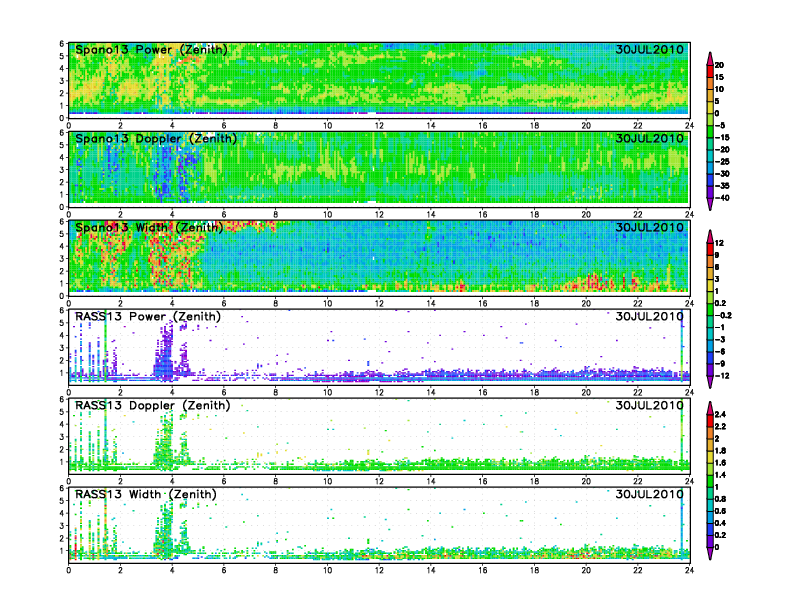The height and width of the screenshot is (612, 792).
Task: Click the "10" label on the top colorbar
Action: (x=719, y=89)
